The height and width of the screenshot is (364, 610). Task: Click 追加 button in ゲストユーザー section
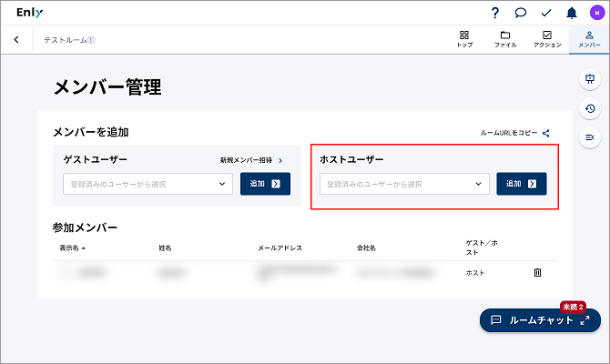tap(265, 184)
